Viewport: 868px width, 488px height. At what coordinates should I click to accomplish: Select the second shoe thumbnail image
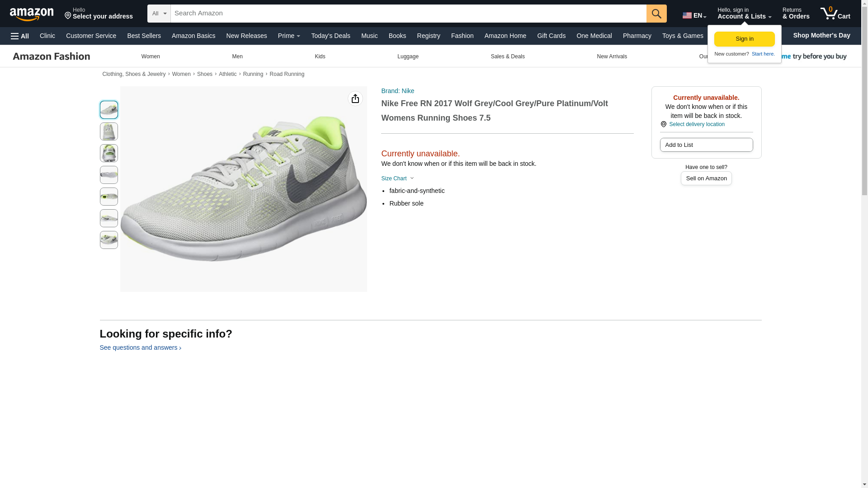tap(109, 131)
